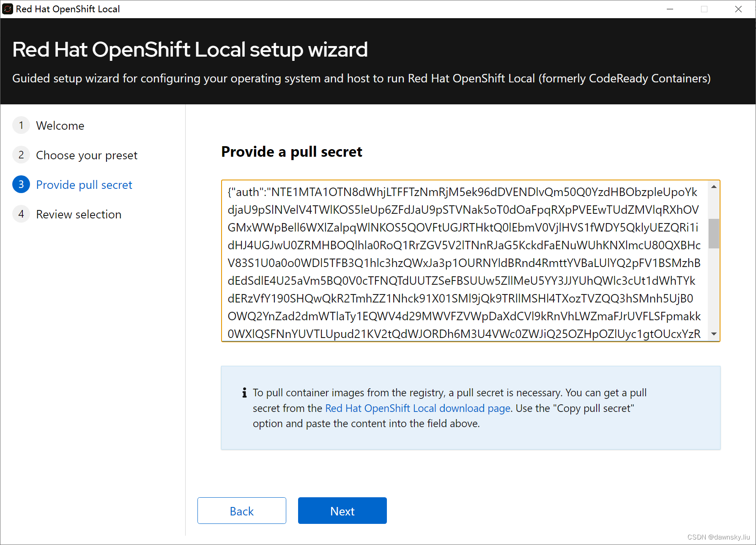Viewport: 756px width, 545px height.
Task: Click the 'Provide a pull secret' heading
Action: point(292,152)
